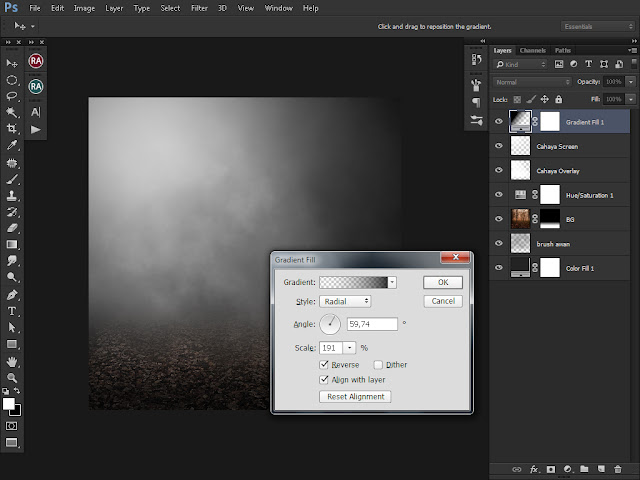The image size is (640, 480).
Task: Select the Horizontal Type tool
Action: [12, 311]
